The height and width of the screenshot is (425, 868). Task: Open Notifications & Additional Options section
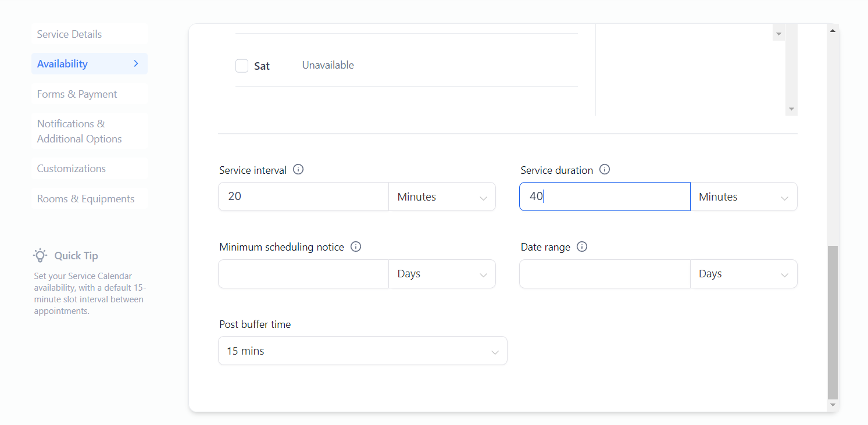(x=79, y=131)
